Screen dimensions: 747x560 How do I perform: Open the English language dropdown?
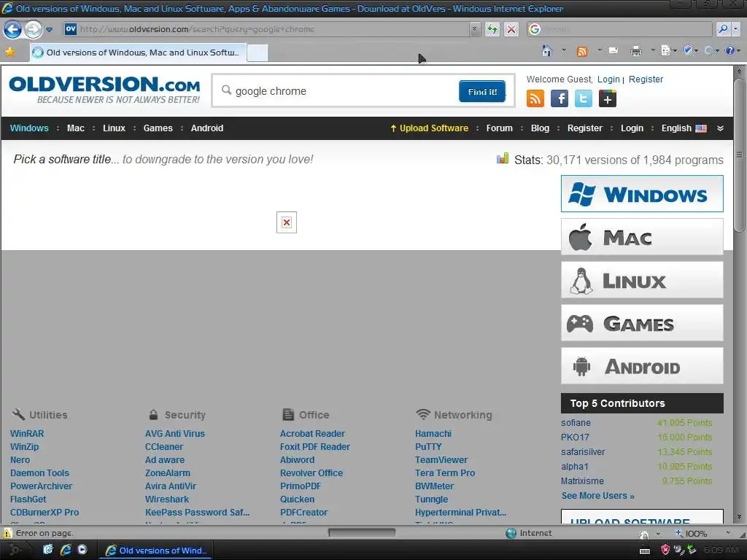tap(684, 128)
